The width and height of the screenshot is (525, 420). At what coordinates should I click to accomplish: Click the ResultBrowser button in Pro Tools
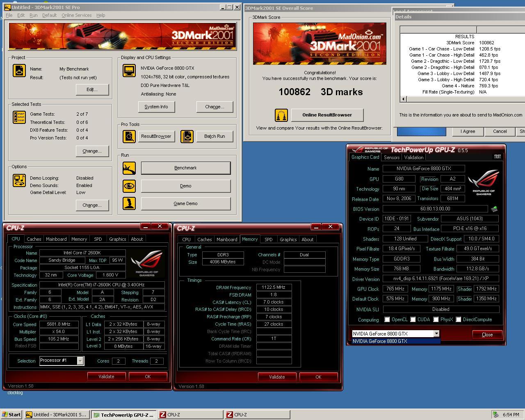click(156, 136)
